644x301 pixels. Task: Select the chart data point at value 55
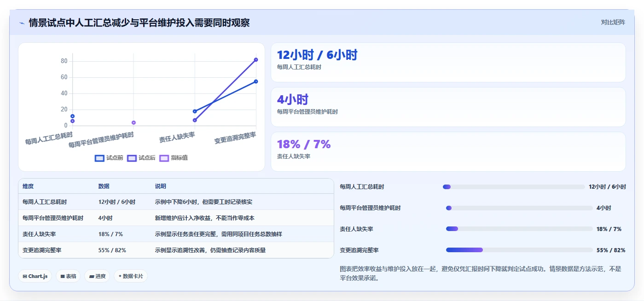click(256, 81)
